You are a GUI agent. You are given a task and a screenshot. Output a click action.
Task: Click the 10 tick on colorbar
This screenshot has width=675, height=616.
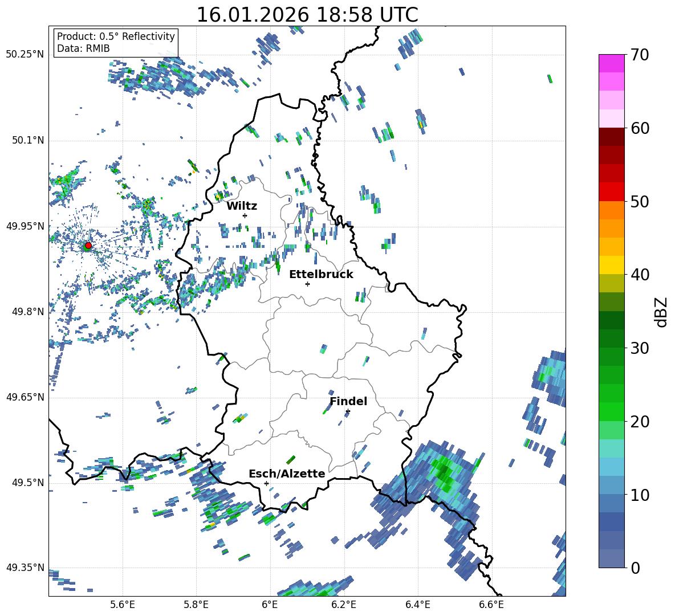[640, 495]
